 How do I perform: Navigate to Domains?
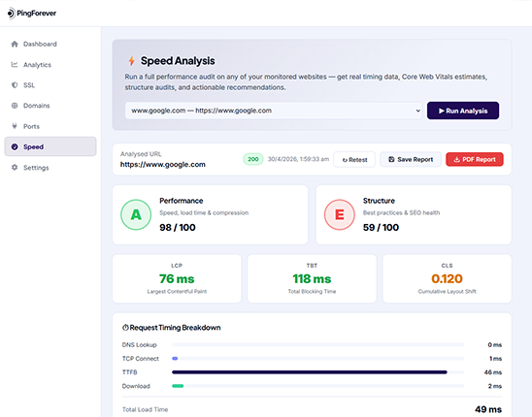click(50, 106)
